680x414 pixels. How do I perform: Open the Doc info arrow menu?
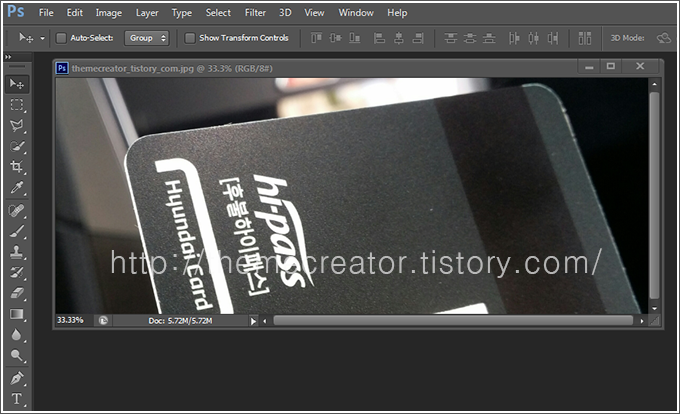(x=253, y=321)
